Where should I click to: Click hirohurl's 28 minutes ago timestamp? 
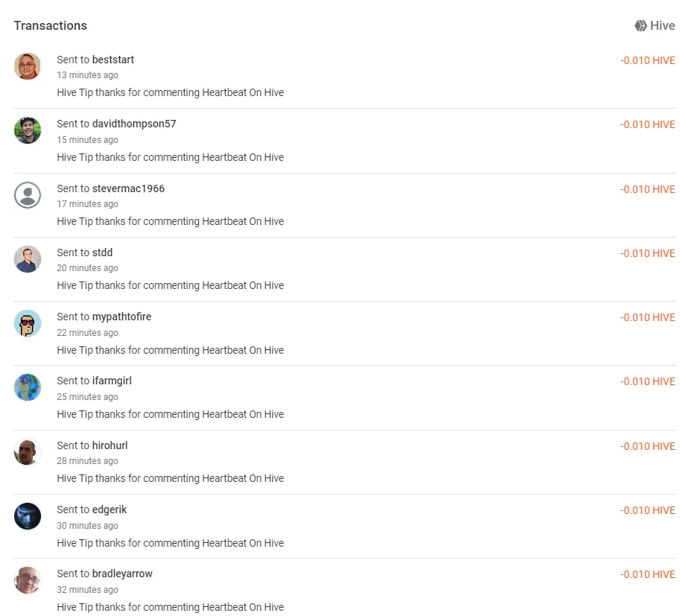[87, 461]
